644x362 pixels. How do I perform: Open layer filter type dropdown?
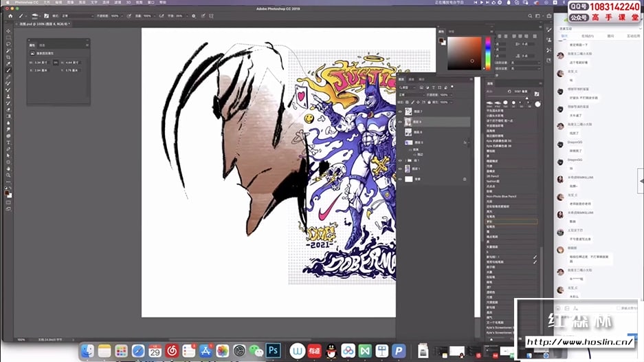(x=408, y=87)
